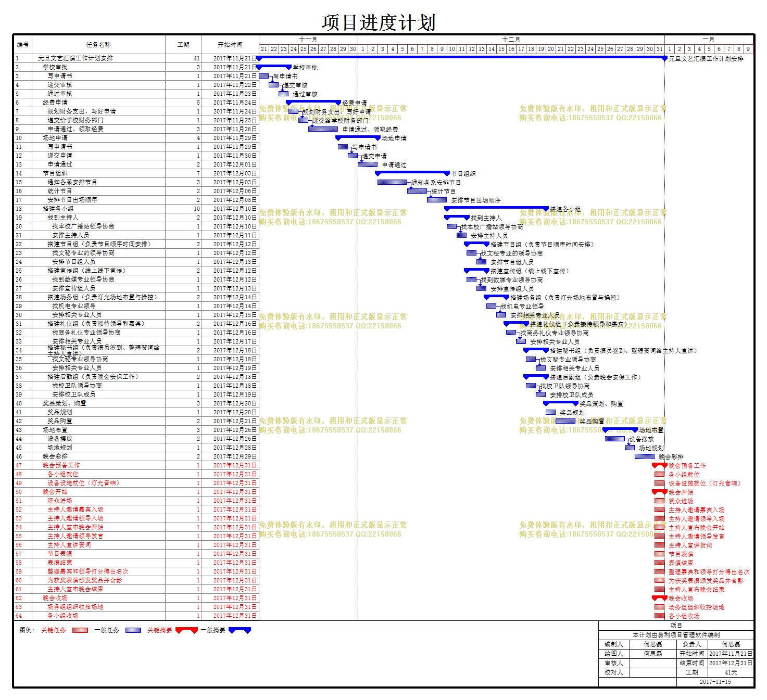Click the Gantt bar for 通知各系安排节目

[392, 182]
